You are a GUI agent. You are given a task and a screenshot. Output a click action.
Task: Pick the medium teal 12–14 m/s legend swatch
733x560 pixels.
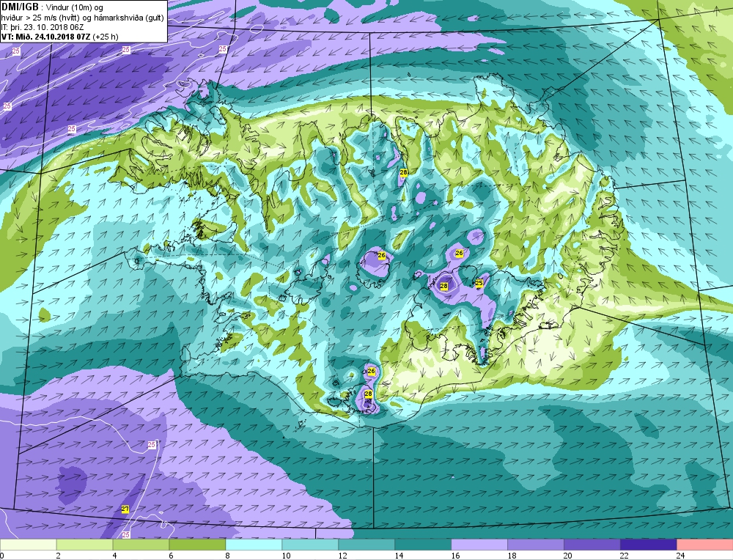366,545
